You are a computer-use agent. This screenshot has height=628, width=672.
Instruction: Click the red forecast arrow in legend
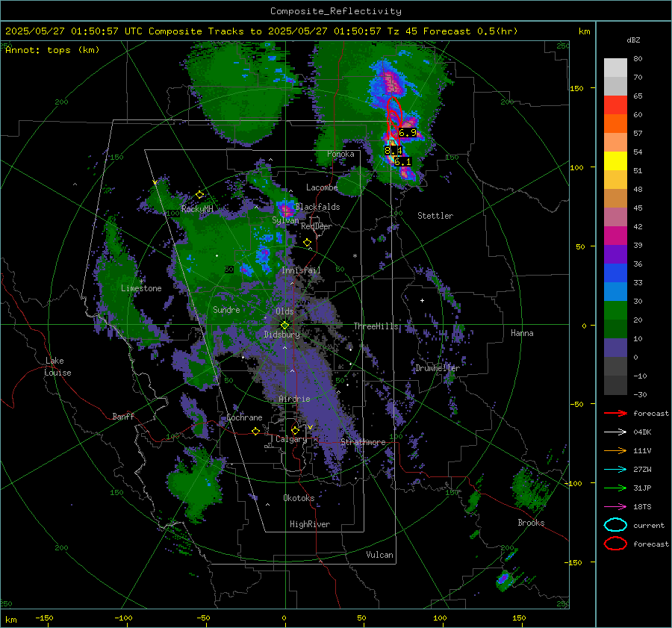(615, 413)
